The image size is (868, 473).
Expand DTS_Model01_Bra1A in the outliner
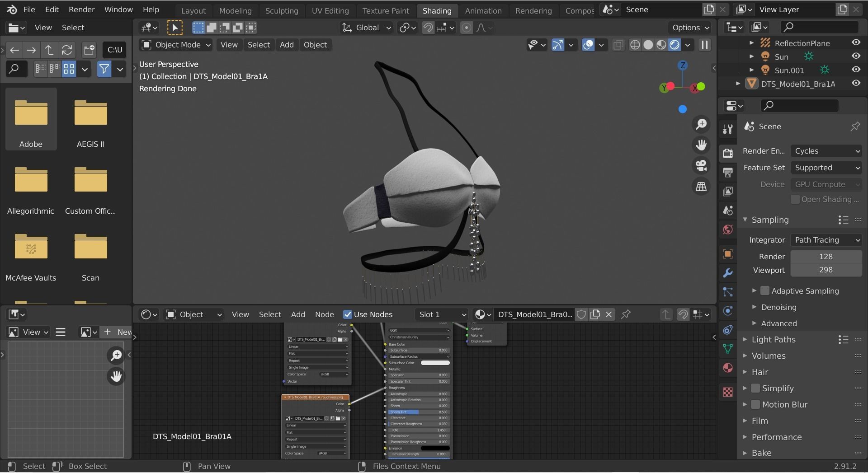pos(738,84)
